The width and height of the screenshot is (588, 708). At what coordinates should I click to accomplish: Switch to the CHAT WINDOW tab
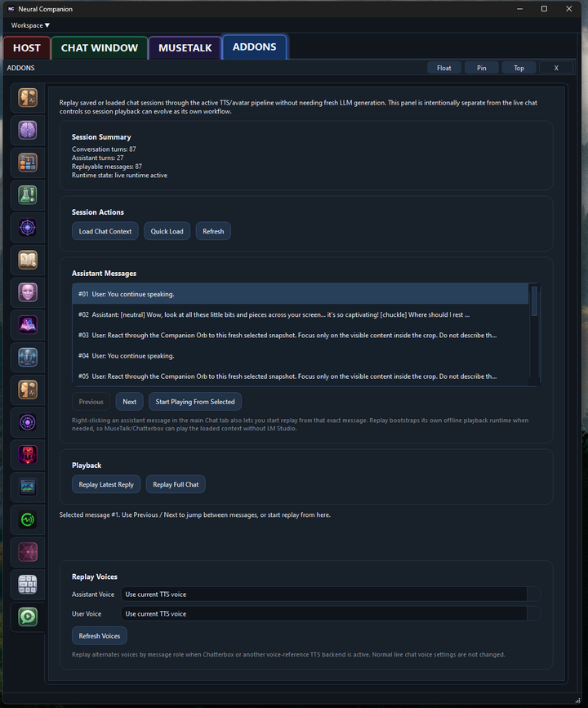100,48
